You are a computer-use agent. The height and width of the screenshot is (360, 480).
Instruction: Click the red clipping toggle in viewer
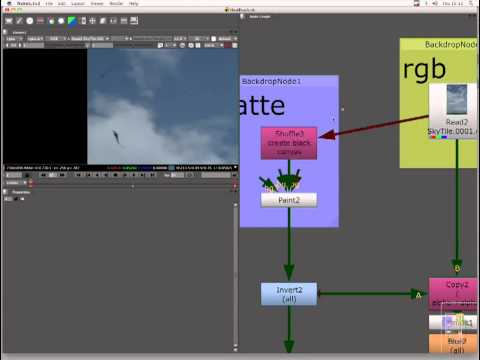point(229,45)
